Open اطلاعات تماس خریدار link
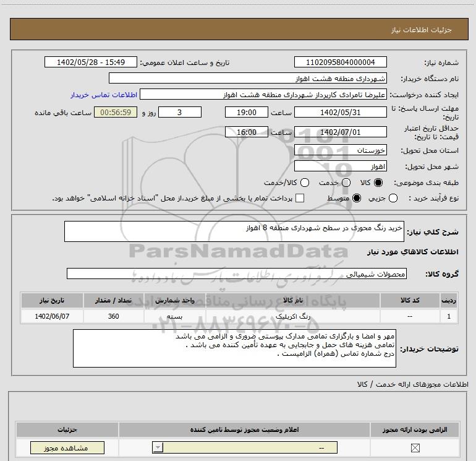This screenshot has width=476, height=461. click(104, 95)
